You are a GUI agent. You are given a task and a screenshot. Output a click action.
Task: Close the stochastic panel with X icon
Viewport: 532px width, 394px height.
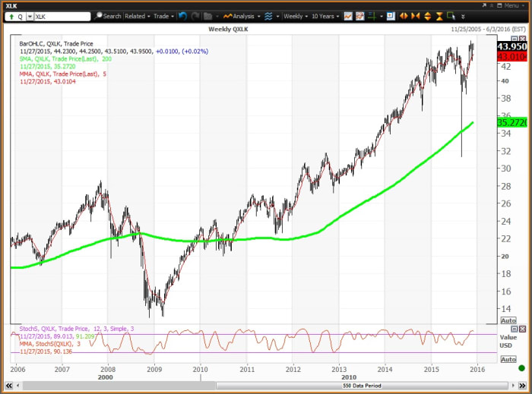(x=523, y=329)
